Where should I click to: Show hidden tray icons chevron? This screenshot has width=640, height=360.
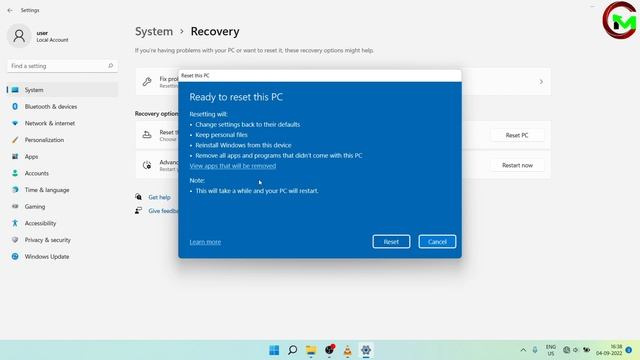coord(523,350)
